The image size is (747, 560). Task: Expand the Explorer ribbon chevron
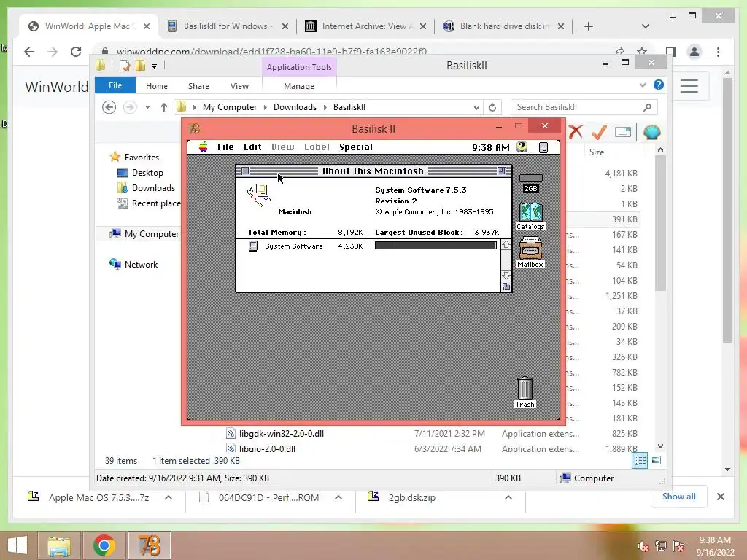pyautogui.click(x=642, y=85)
